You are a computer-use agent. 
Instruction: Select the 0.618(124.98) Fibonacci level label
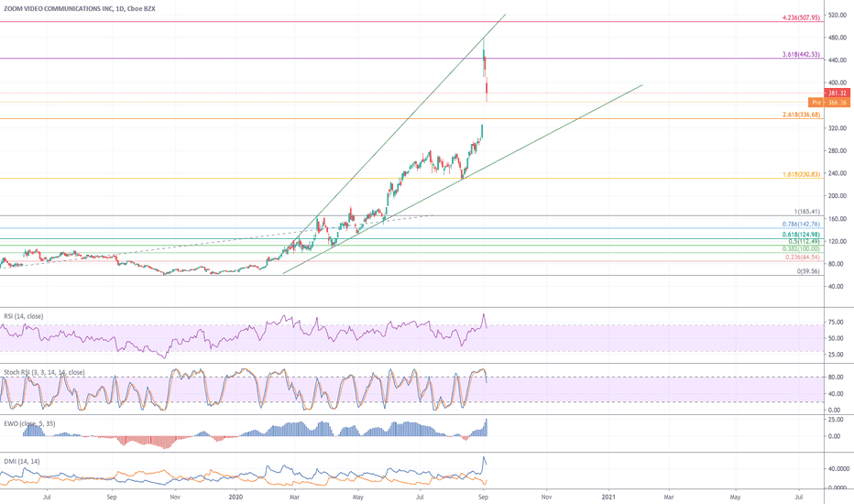801,235
